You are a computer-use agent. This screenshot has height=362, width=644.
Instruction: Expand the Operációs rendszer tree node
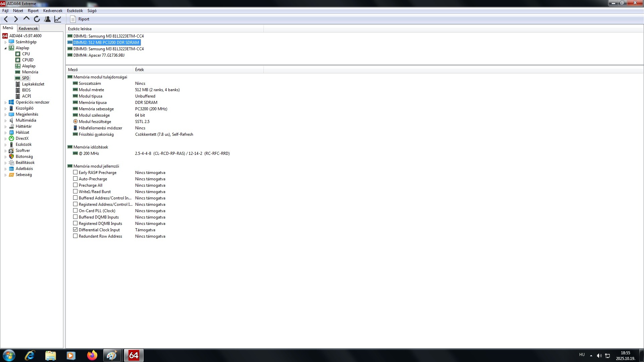tap(5, 103)
